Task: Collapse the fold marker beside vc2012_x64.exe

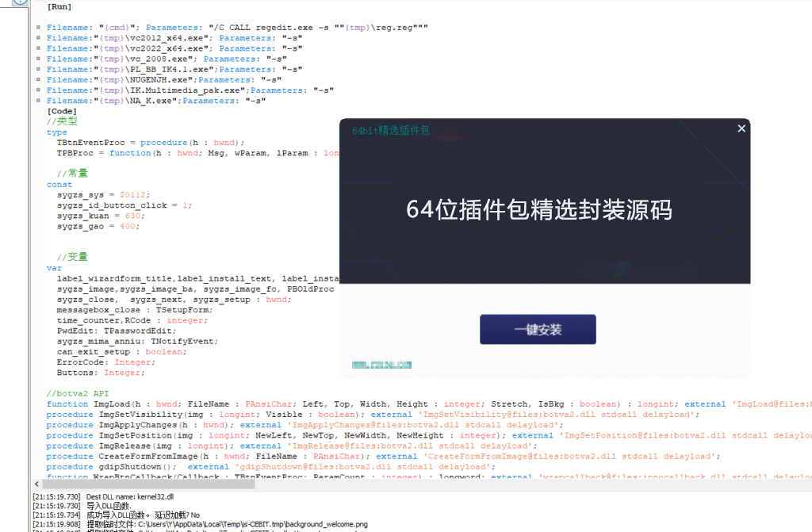Action: (38, 37)
